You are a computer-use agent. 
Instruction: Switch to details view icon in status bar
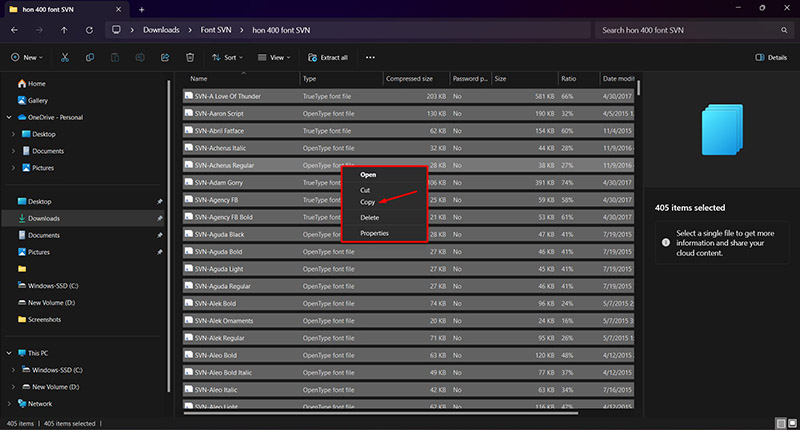781,423
